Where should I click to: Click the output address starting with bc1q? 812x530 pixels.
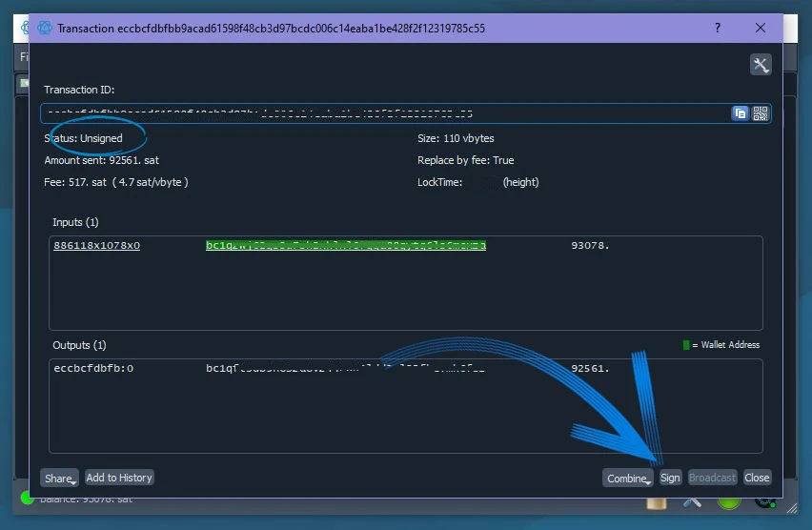pos(345,368)
